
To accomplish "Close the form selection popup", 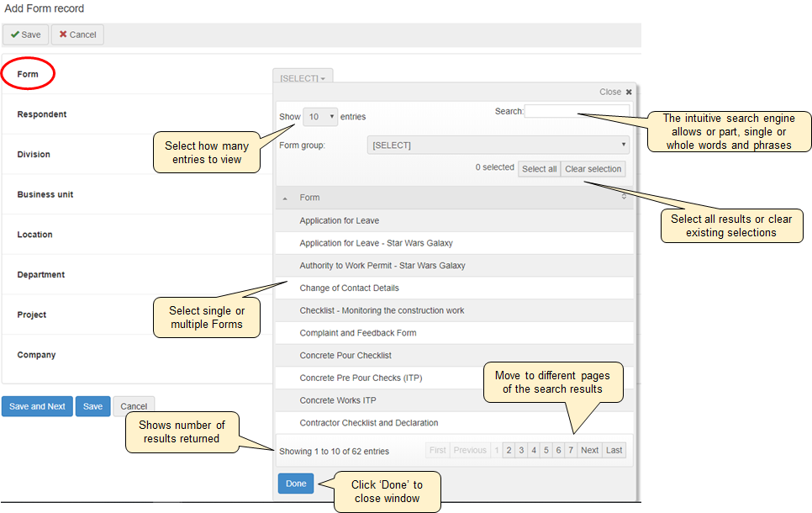I will point(616,93).
